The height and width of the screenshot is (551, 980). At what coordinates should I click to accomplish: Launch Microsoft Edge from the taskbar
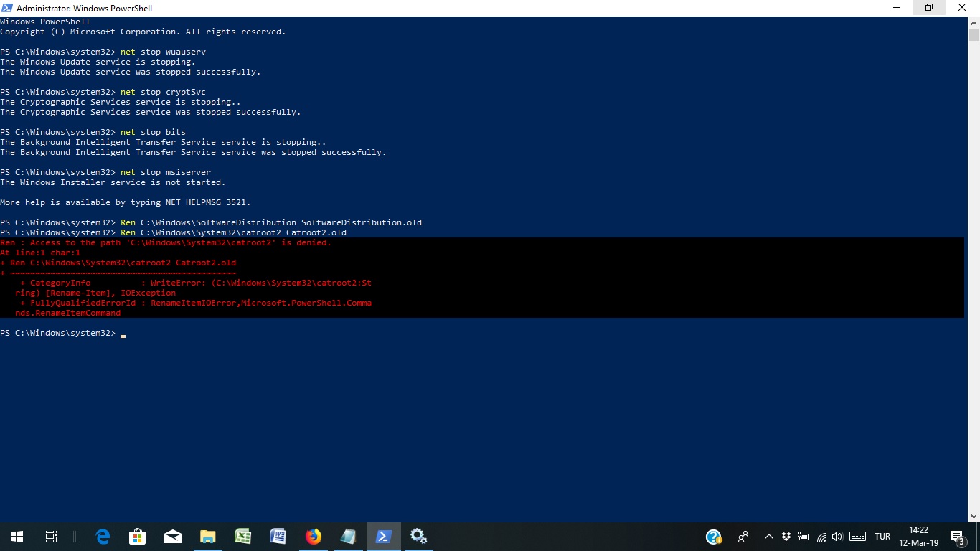pyautogui.click(x=103, y=537)
